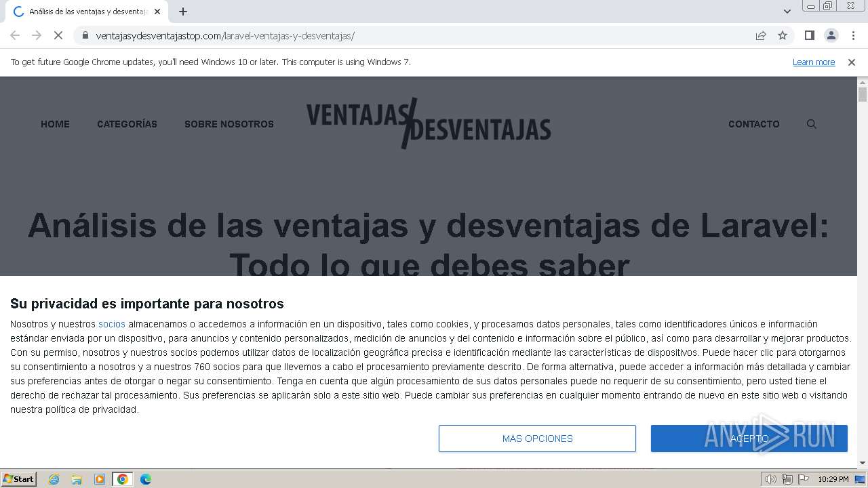Open the socios link in privacy text
Viewport: 868px width, 488px height.
[112, 324]
